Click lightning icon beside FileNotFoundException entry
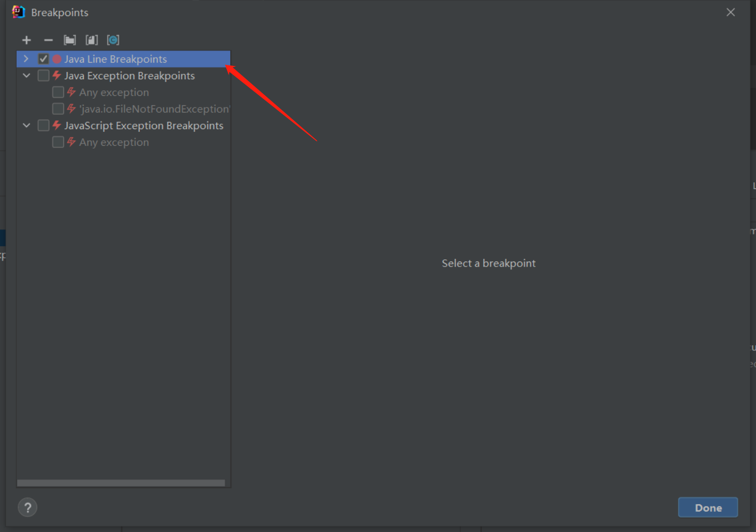The width and height of the screenshot is (756, 532). pos(71,109)
